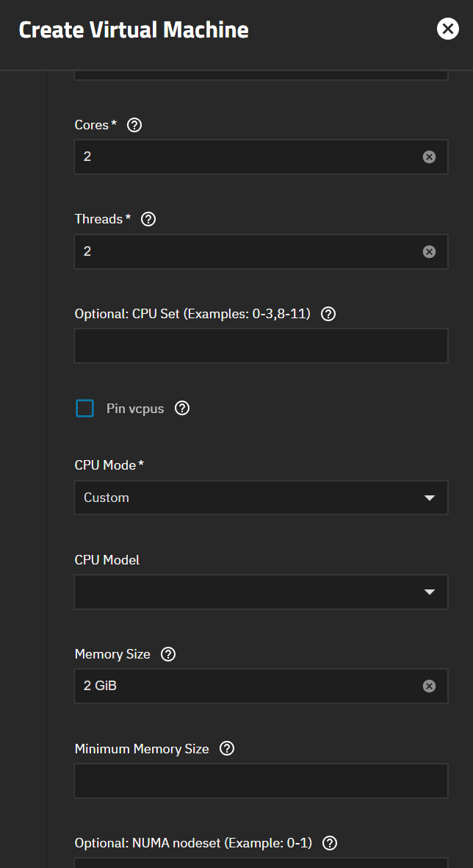473x868 pixels.
Task: Clear the Threads field value
Action: 430,251
